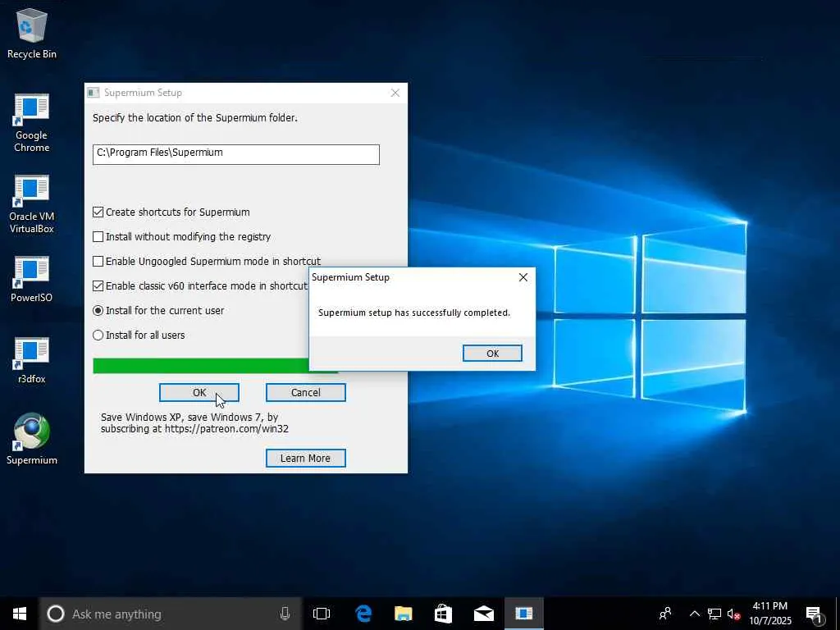Open the Windows Start menu
This screenshot has height=630, width=840.
pos(20,614)
